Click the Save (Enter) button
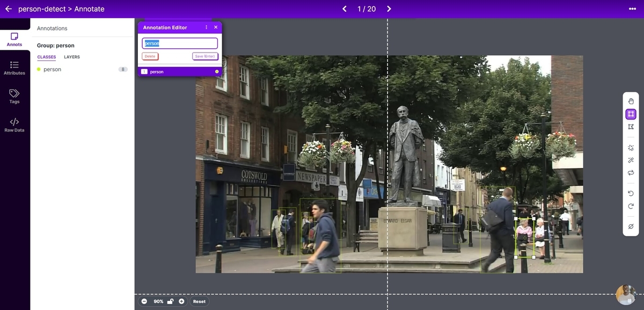The height and width of the screenshot is (310, 644). coord(205,56)
